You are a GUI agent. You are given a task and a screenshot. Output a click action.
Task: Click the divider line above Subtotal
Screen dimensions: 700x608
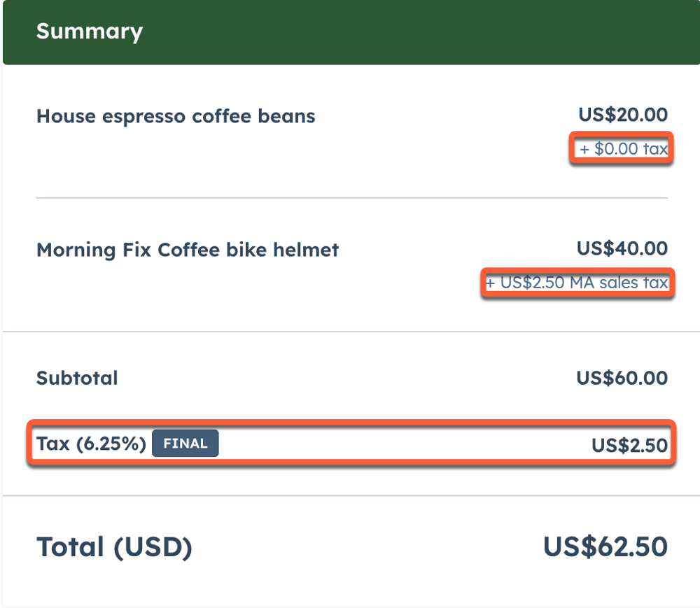point(351,332)
